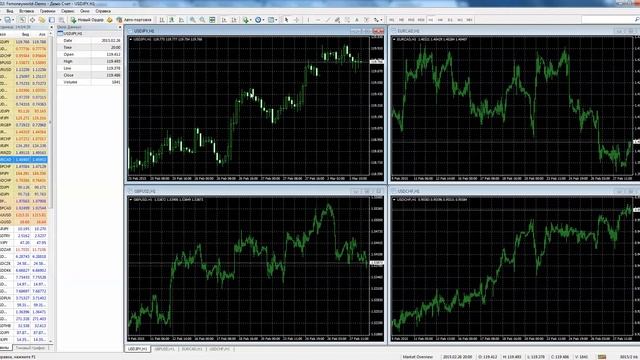Screen dimensions: 640x360
Task: Open the Profiles toolbar icon
Action: pyautogui.click(x=7, y=20)
